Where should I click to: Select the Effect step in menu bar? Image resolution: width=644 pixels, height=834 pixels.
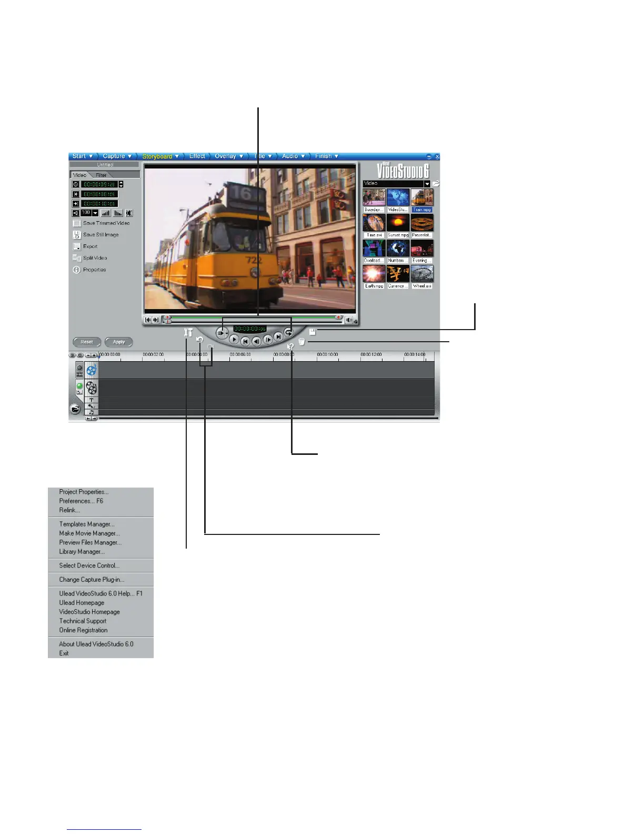(197, 156)
